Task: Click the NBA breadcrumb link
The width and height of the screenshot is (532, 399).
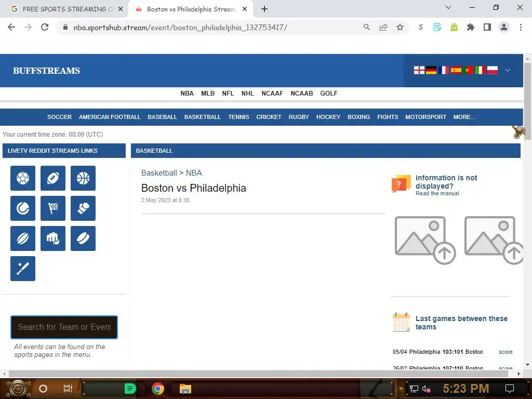Action: coord(194,173)
